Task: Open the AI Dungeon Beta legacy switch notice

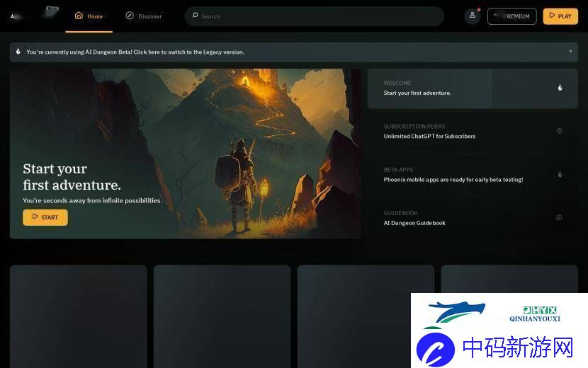Action: click(x=293, y=52)
